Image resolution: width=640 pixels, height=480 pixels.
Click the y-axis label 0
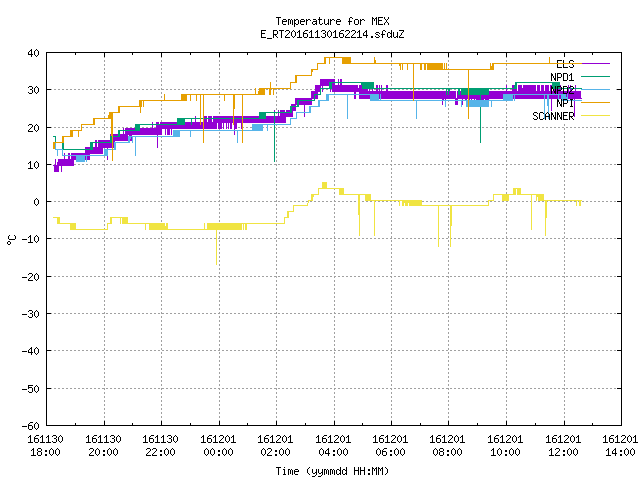click(37, 202)
